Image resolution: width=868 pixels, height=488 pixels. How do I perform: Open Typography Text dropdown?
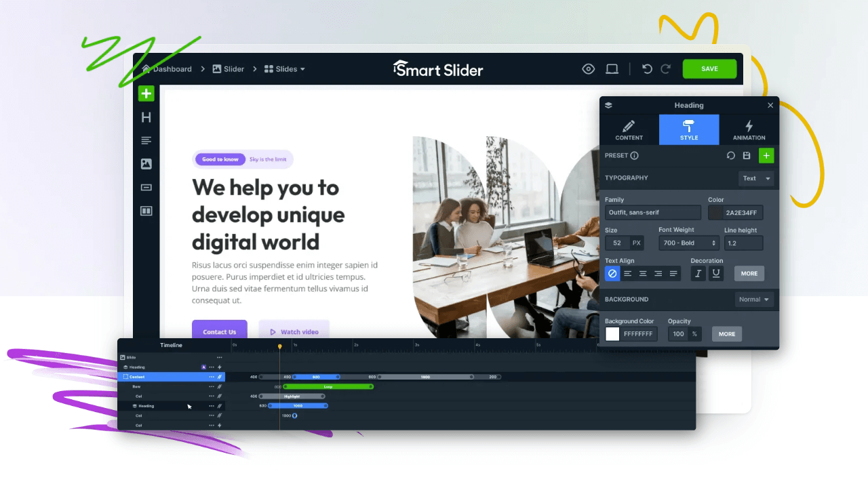tap(756, 178)
